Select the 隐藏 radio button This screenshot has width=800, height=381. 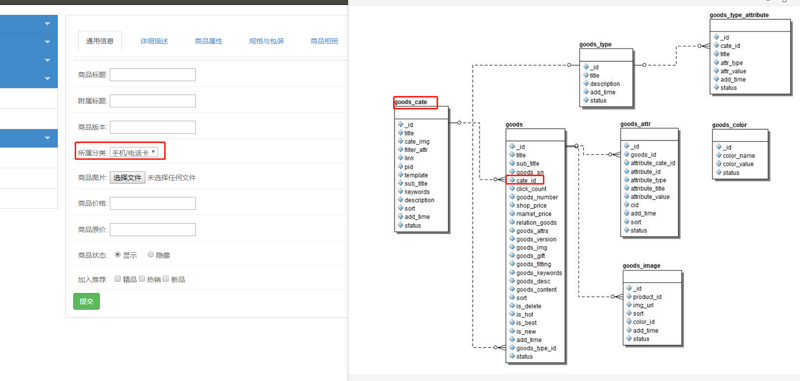[x=151, y=255]
